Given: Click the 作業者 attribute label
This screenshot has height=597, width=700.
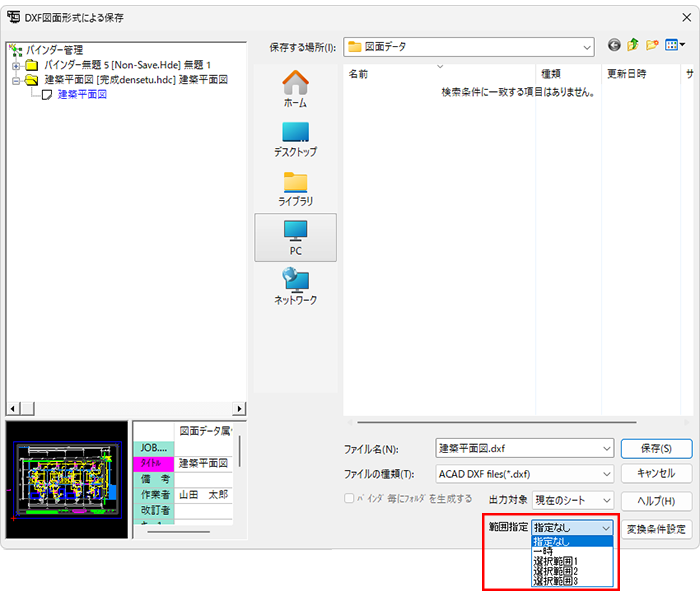Looking at the screenshot, I should click(x=154, y=495).
